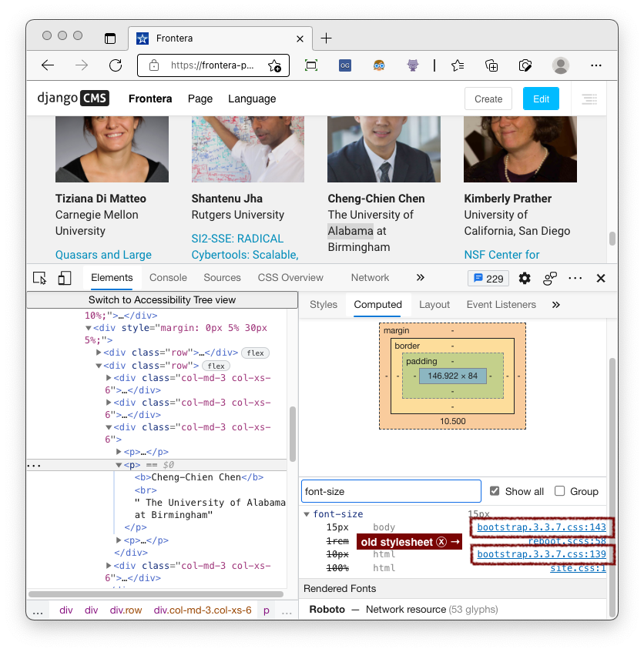The image size is (644, 652).
Task: Toggle device emulation mode
Action: click(65, 278)
